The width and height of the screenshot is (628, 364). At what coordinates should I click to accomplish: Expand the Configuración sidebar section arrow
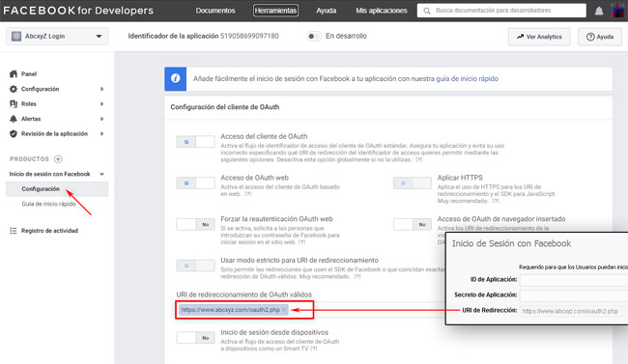click(101, 89)
